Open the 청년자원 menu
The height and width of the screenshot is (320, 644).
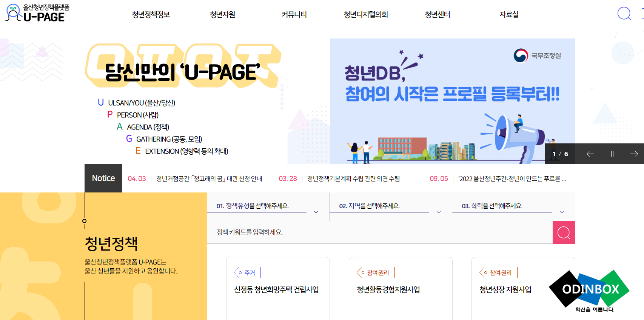(x=223, y=14)
